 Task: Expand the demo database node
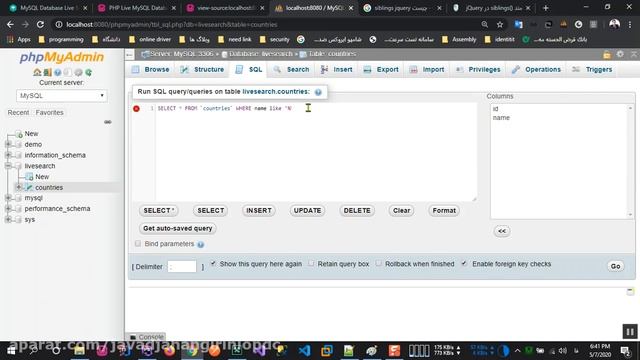tap(8, 144)
